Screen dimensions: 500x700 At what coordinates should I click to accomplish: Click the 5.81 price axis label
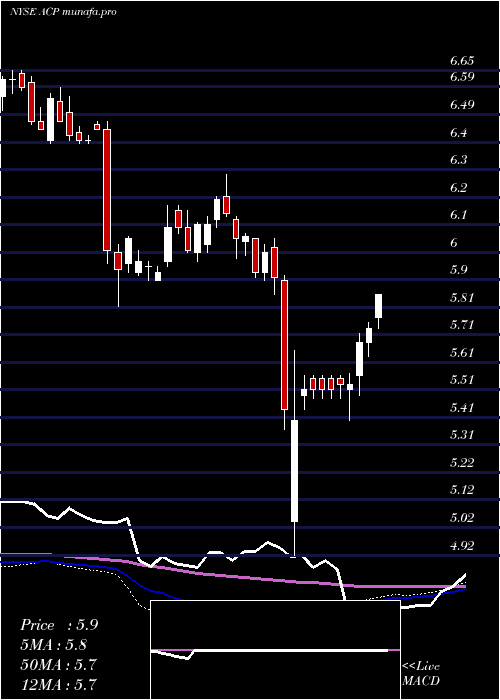[462, 298]
